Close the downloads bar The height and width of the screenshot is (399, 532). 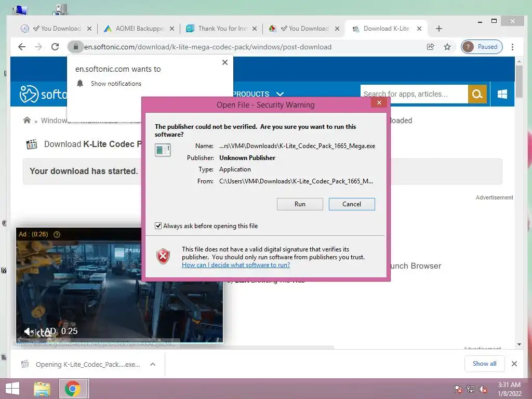pos(514,364)
